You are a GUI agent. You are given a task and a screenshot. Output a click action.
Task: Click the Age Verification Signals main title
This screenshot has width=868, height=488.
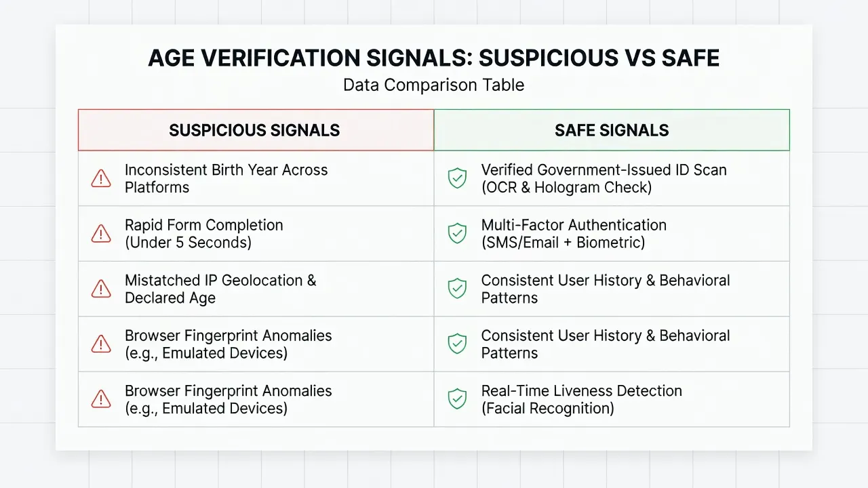[x=434, y=58]
